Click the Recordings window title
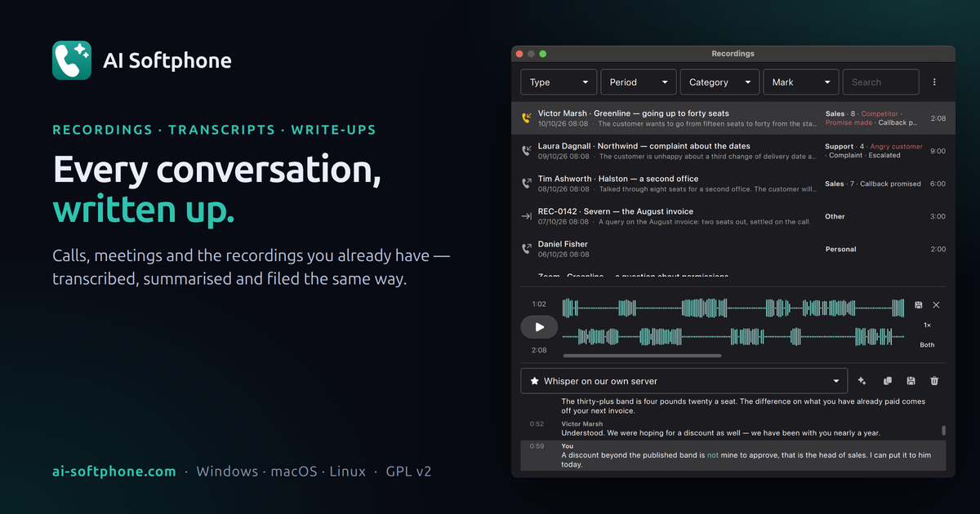 tap(733, 54)
